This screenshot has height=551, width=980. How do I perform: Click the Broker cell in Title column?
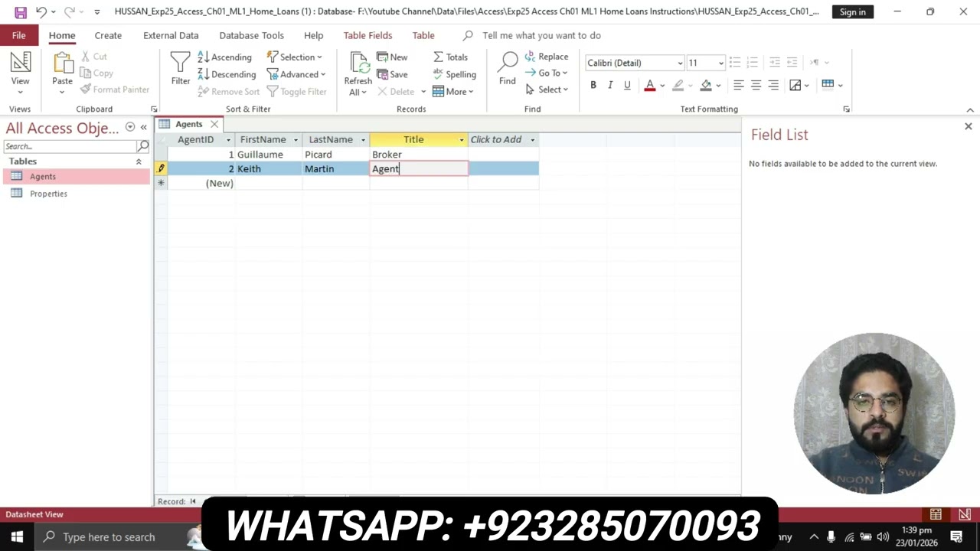pos(419,155)
